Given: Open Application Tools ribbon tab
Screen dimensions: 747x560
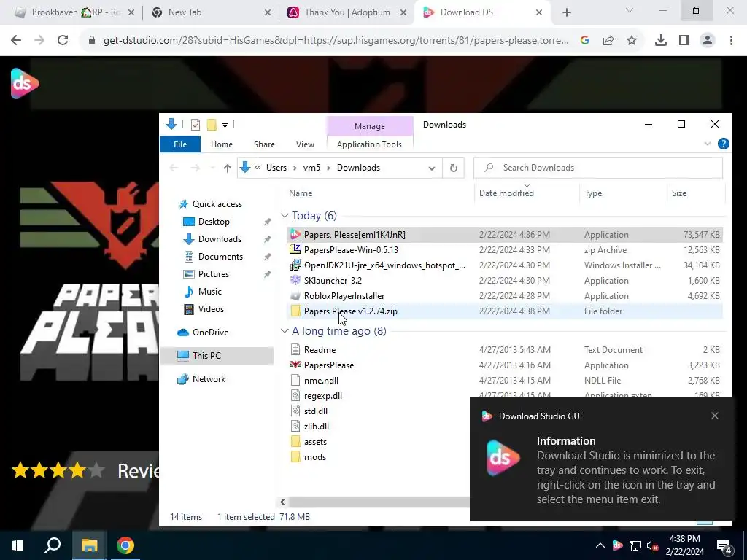Looking at the screenshot, I should 369,144.
